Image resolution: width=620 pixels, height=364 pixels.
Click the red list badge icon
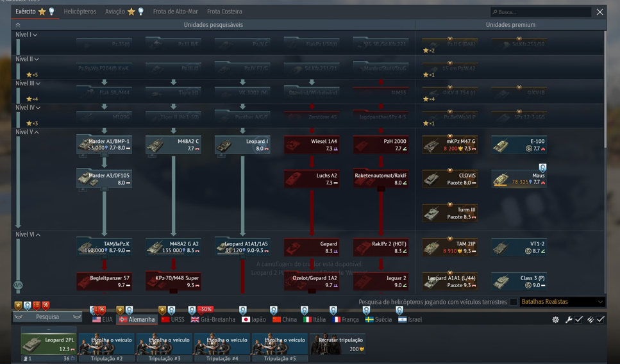pyautogui.click(x=37, y=305)
